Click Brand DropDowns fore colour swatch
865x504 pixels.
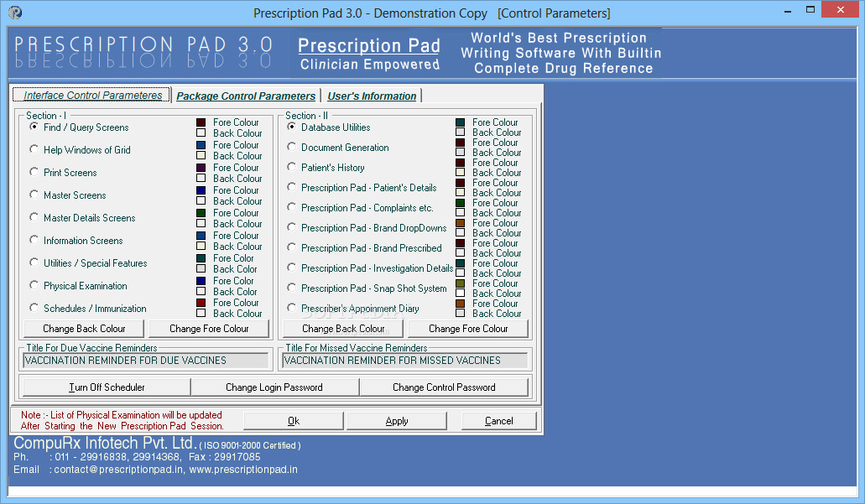click(x=460, y=223)
